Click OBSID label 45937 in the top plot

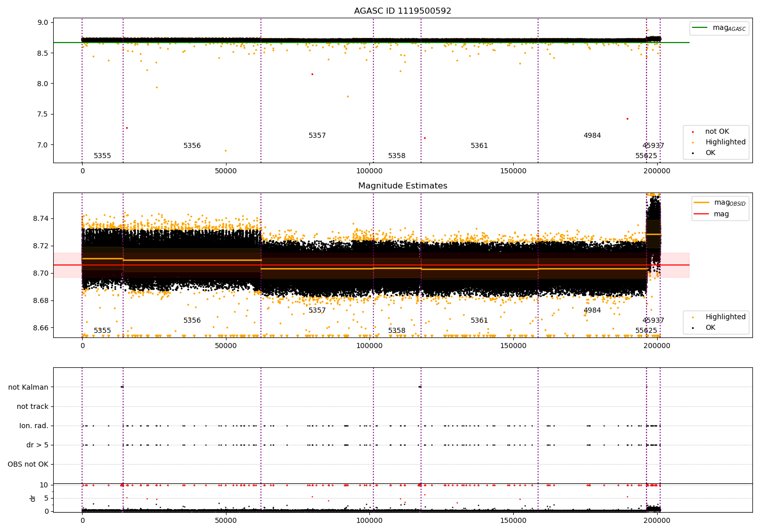pos(653,146)
